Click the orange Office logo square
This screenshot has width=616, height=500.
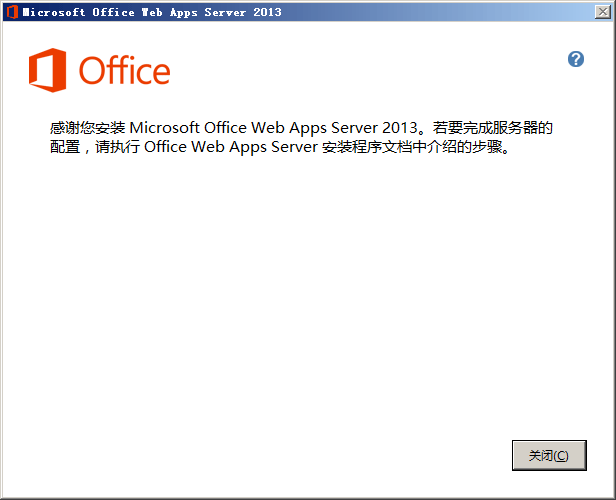pos(48,71)
